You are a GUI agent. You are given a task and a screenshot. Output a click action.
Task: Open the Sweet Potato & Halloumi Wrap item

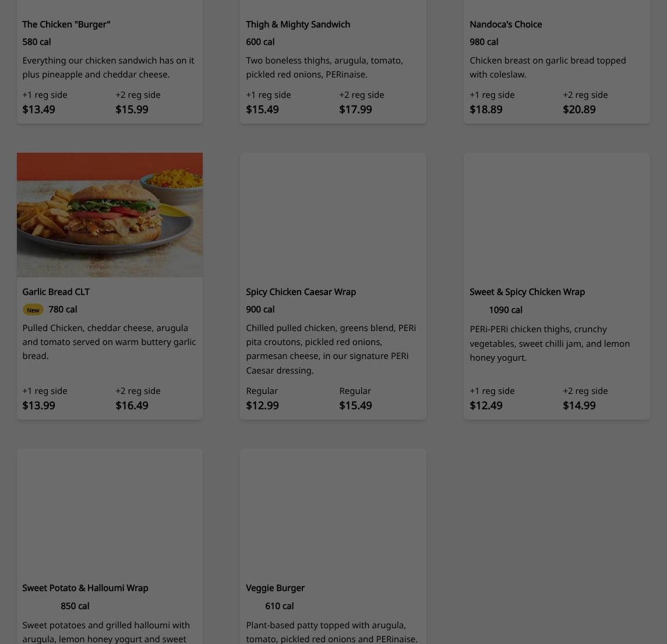tap(85, 588)
